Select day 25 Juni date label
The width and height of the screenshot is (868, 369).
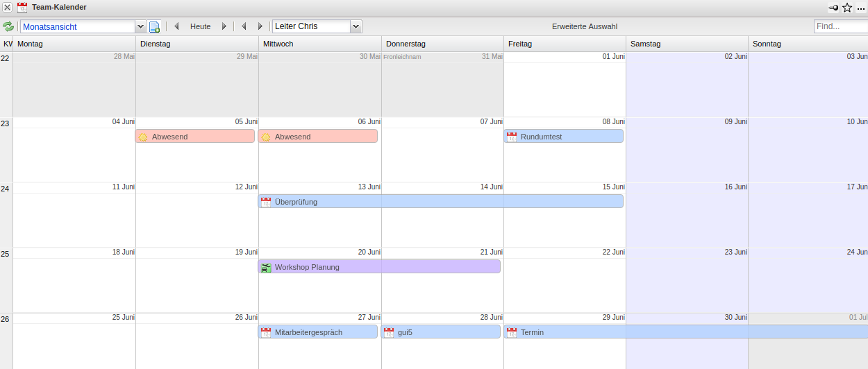(123, 317)
